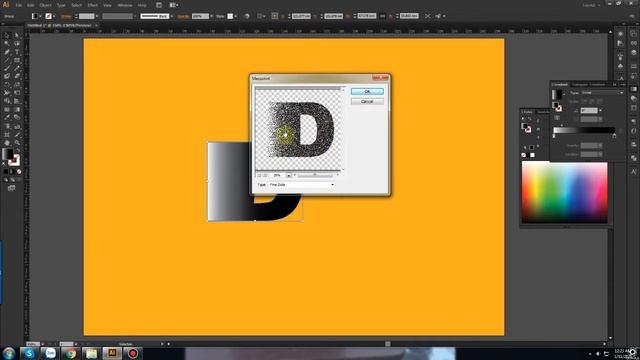
Task: Select the Width tool
Action: (7, 93)
